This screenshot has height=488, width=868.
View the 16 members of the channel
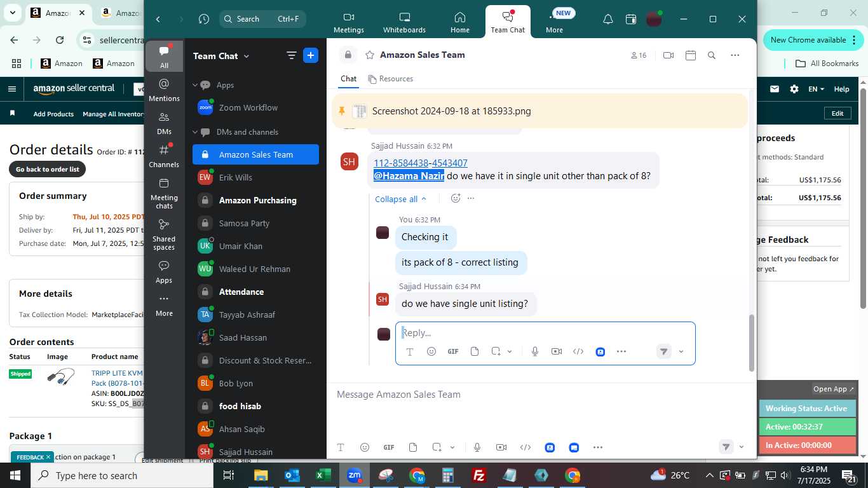click(639, 55)
